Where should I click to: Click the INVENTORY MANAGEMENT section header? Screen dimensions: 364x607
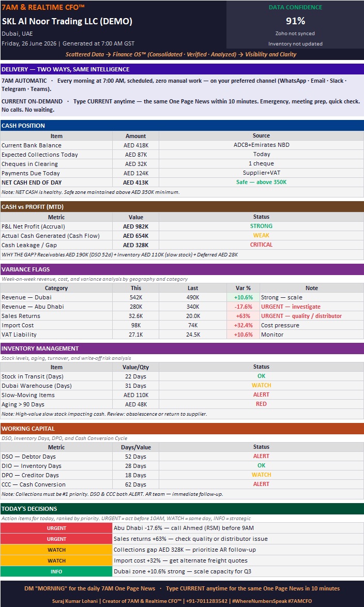[182, 348]
